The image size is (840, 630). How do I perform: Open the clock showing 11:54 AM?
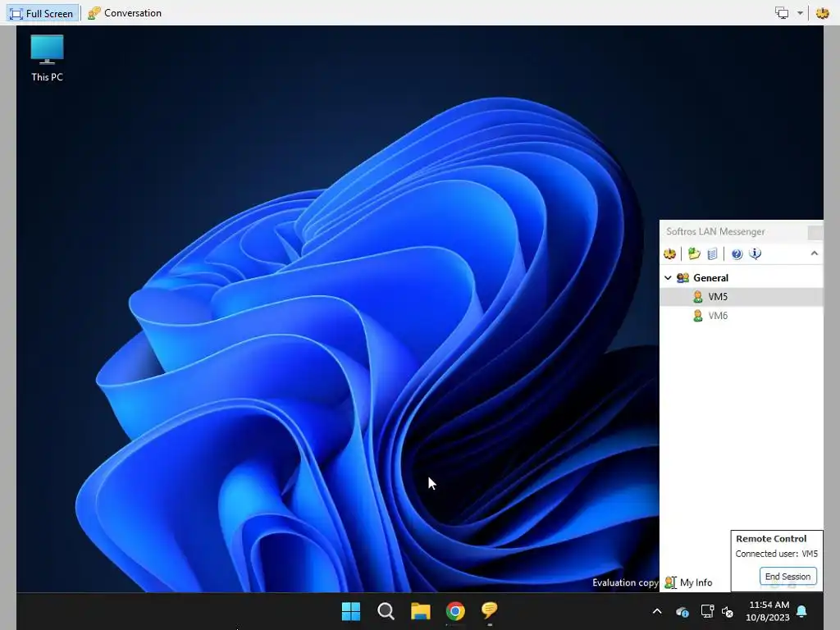point(768,611)
